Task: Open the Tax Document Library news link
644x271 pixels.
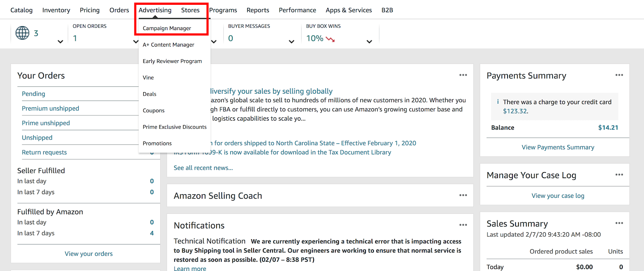Action: coord(282,152)
